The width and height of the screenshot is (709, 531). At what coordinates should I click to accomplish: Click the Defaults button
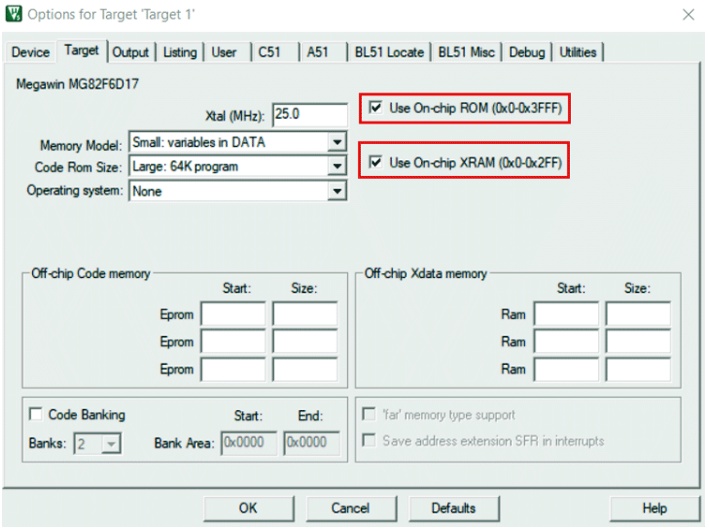(x=453, y=508)
